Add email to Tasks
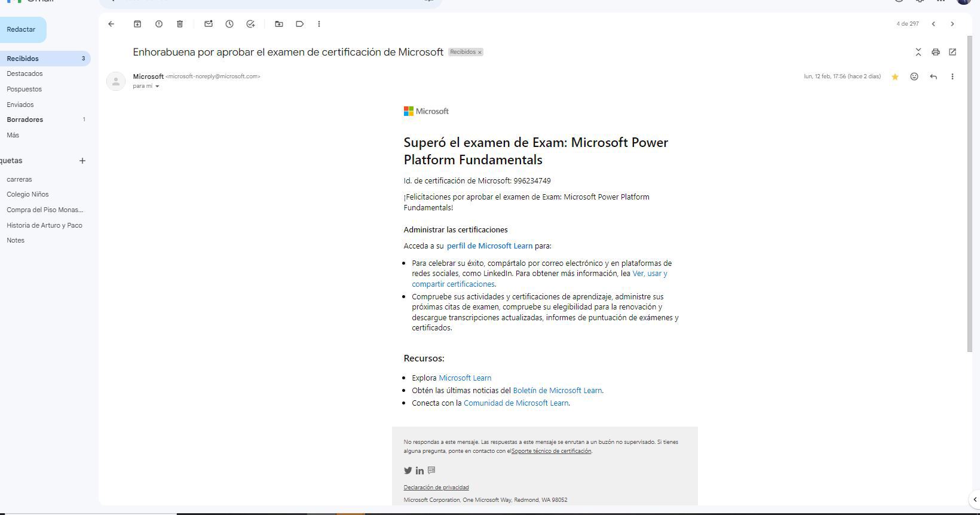 tap(250, 24)
